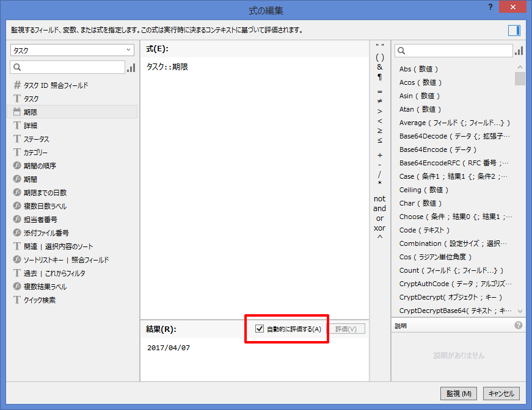Open the タスク table dropdown
Screen dimensions: 532x410
pos(72,50)
